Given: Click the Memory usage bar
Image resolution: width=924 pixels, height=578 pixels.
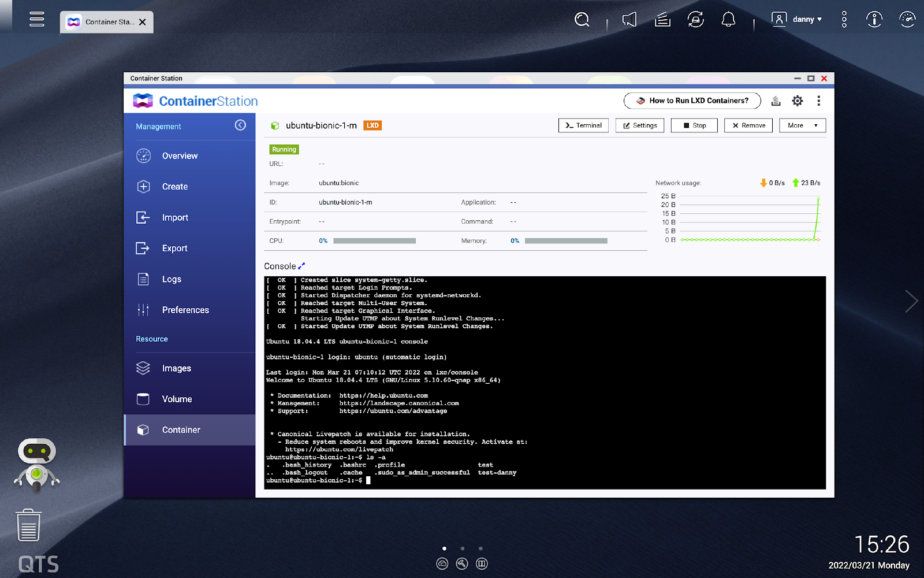Looking at the screenshot, I should pyautogui.click(x=566, y=241).
